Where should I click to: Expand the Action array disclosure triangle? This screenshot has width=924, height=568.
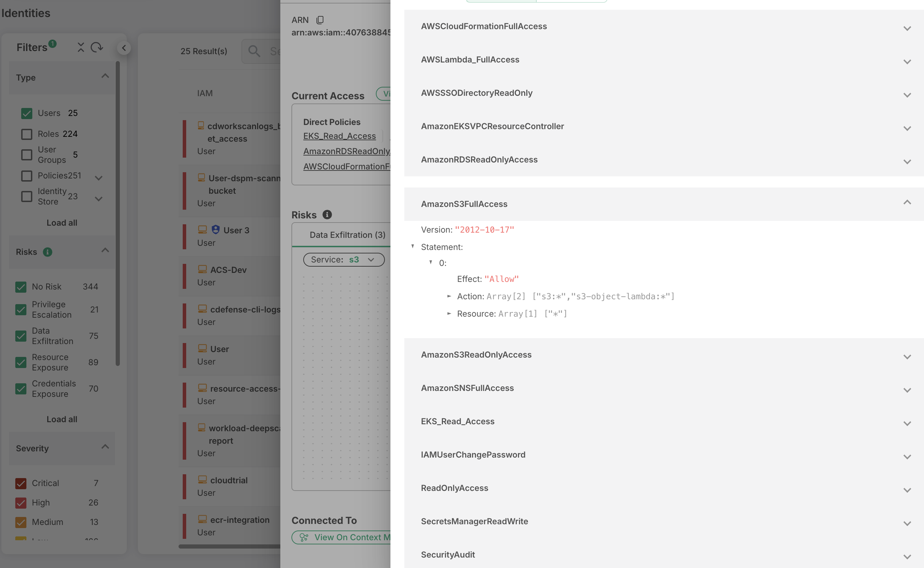tap(449, 296)
